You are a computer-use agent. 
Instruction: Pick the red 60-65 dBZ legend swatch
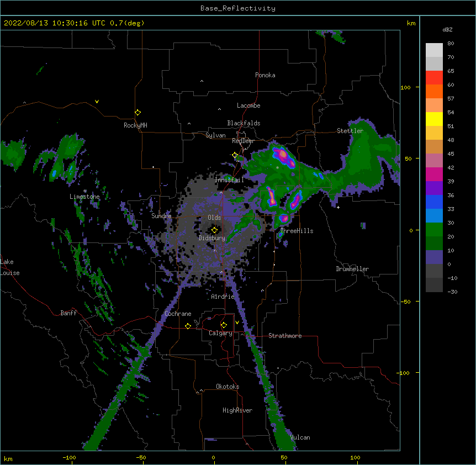coord(434,78)
